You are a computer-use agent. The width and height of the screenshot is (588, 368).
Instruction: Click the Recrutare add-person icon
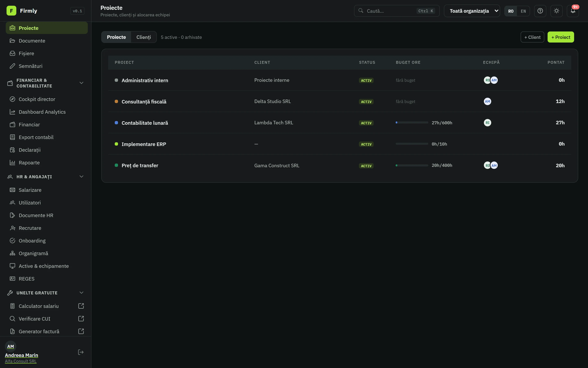pyautogui.click(x=12, y=228)
